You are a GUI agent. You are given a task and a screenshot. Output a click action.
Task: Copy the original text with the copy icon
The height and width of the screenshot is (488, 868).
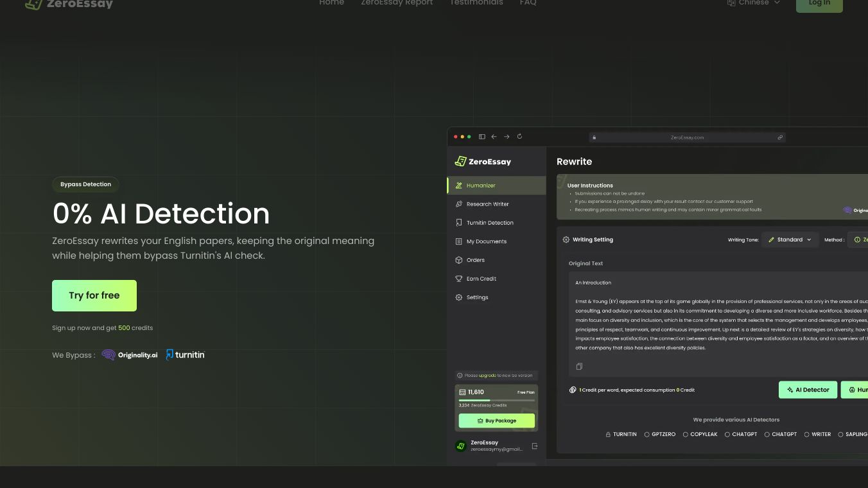tap(579, 367)
